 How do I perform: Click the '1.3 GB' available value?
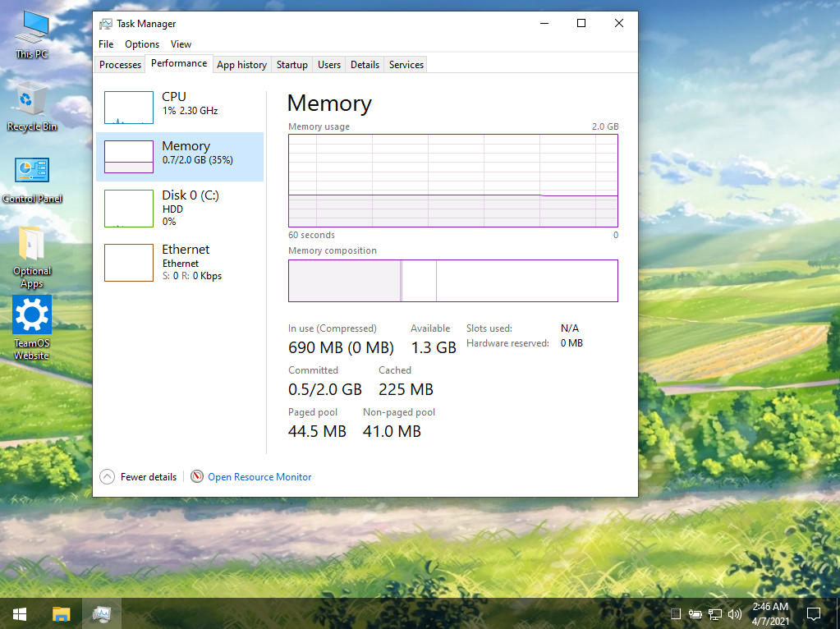coord(434,347)
